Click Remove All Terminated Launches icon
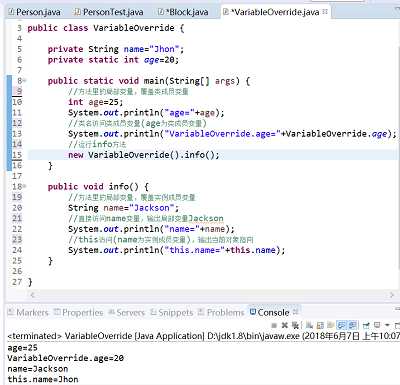Screen dimensions: 400x385 (295, 325)
